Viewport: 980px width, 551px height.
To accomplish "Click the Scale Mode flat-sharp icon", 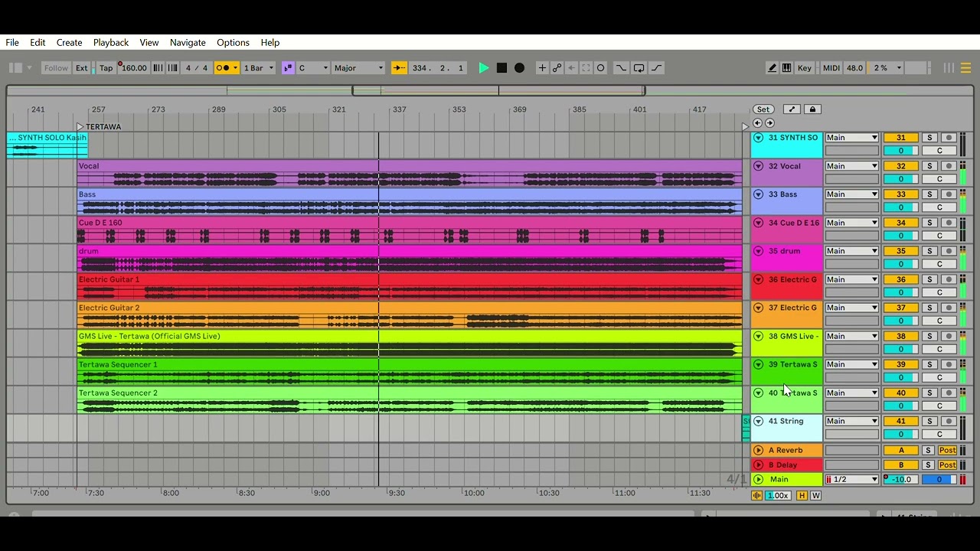I will [x=288, y=68].
